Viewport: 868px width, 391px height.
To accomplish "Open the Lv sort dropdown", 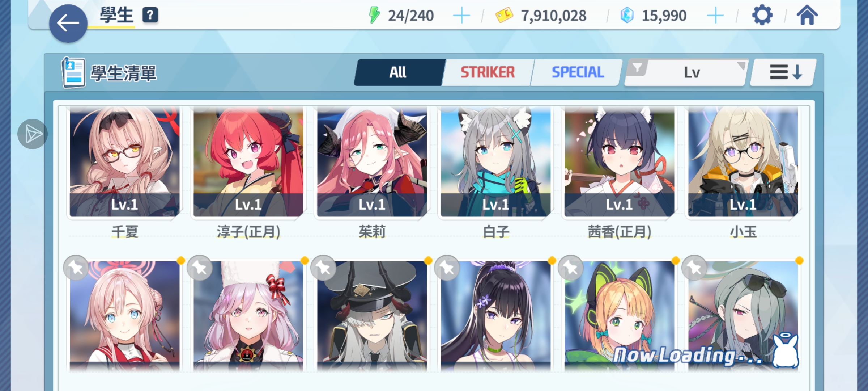I will point(692,73).
